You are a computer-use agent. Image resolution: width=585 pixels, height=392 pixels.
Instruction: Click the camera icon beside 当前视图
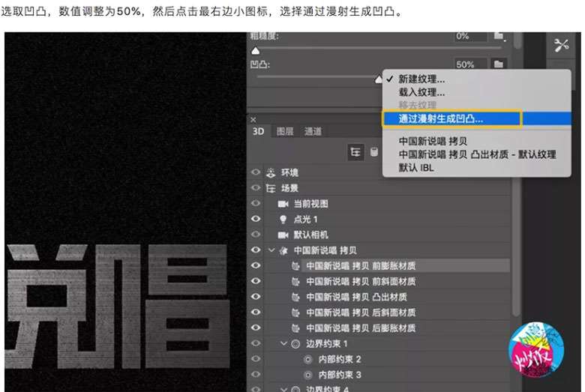tap(283, 204)
